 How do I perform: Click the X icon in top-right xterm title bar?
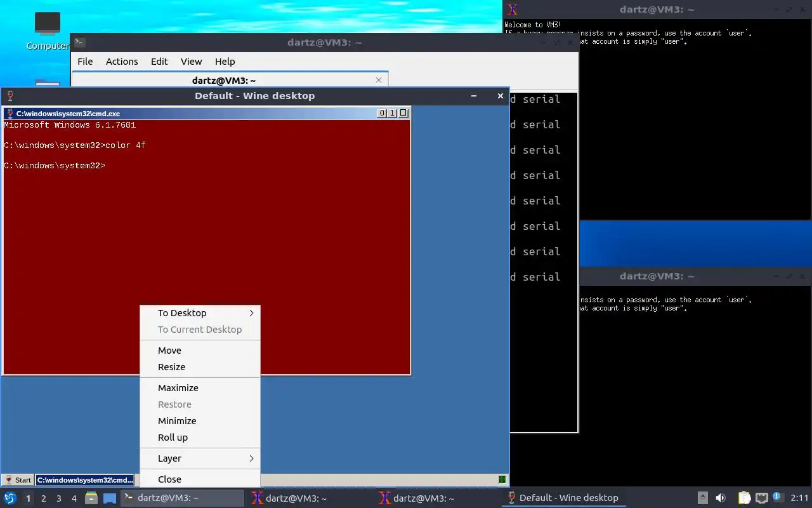513,10
